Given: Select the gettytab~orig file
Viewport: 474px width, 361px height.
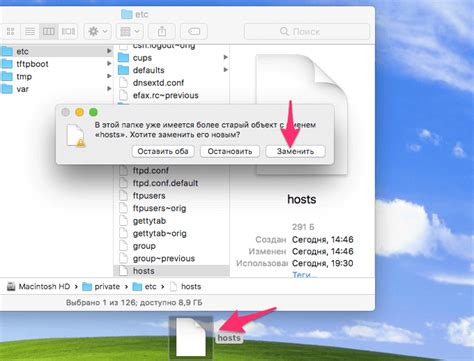Looking at the screenshot, I should point(172,233).
